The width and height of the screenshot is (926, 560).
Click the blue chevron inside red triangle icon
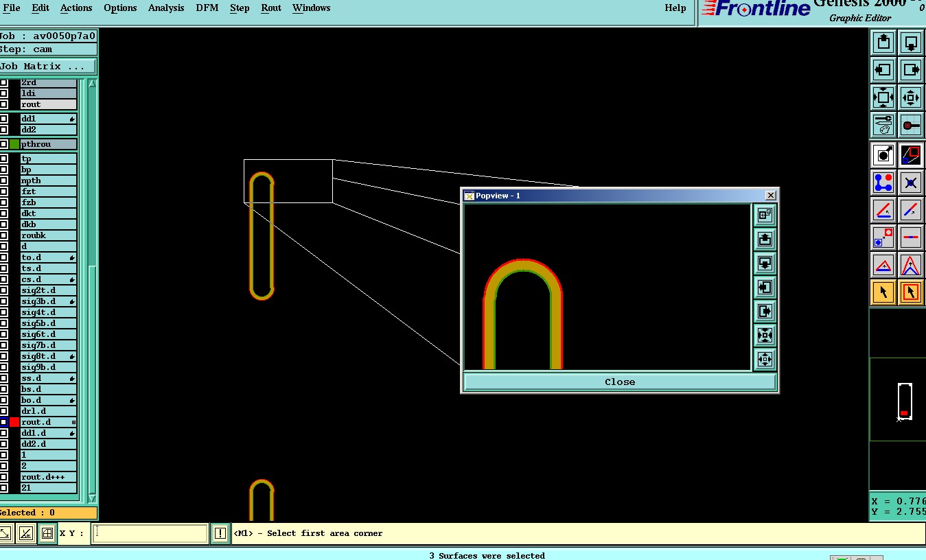[x=911, y=265]
